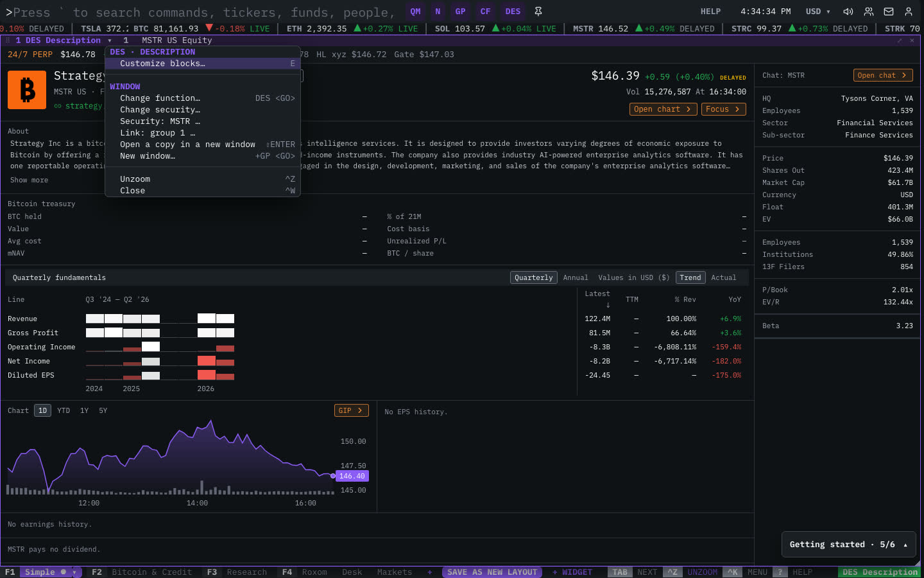Switch fundamentals to Actual values
The width and height of the screenshot is (924, 578).
[x=724, y=277]
